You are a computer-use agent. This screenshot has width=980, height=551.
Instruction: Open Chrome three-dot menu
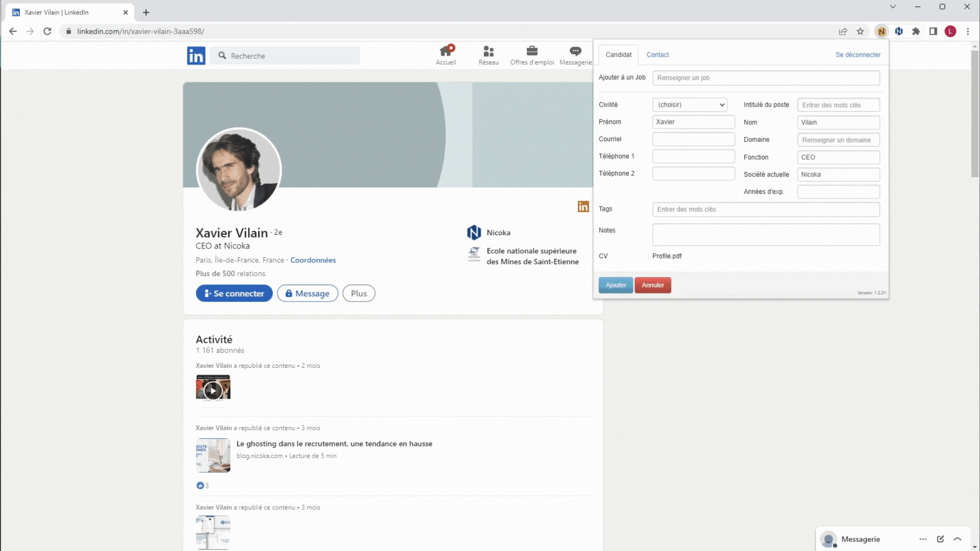(x=968, y=31)
